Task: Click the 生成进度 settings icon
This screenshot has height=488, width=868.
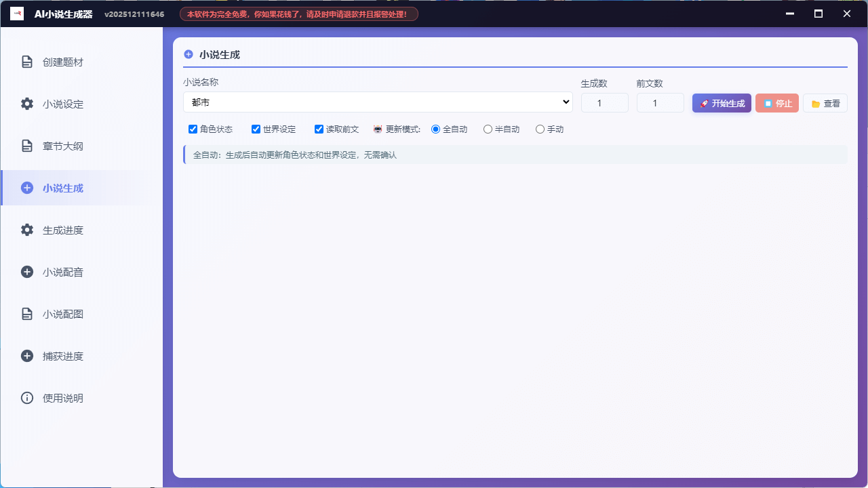Action: (26, 230)
